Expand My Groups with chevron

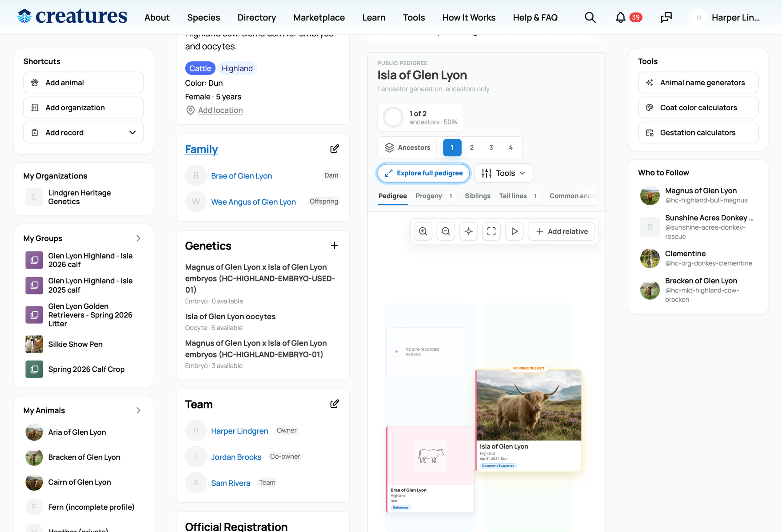tap(138, 238)
